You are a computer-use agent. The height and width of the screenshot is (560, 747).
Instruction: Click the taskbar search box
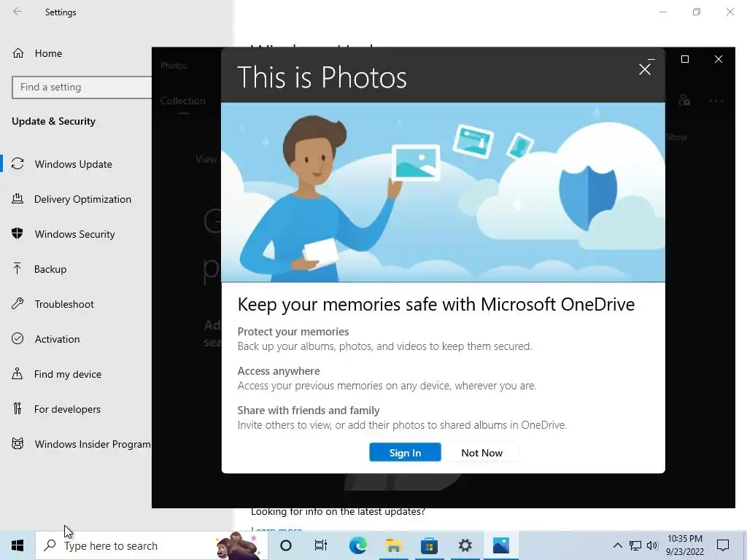coord(150,545)
